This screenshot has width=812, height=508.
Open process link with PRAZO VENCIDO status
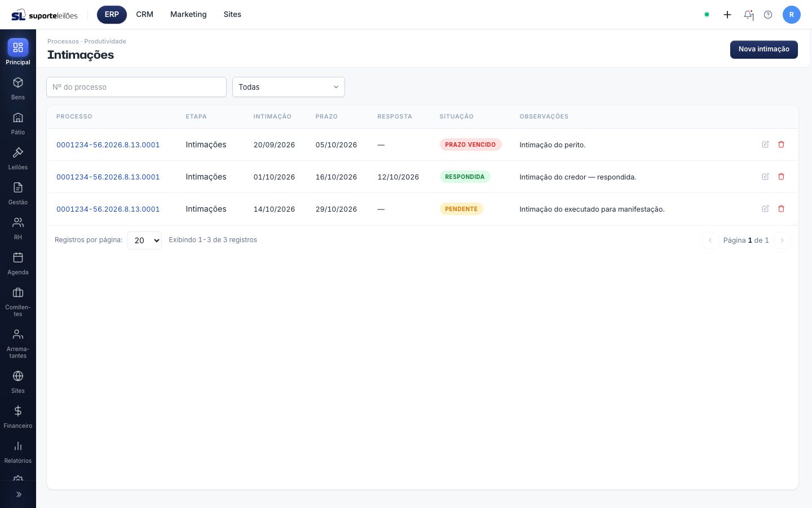point(108,145)
